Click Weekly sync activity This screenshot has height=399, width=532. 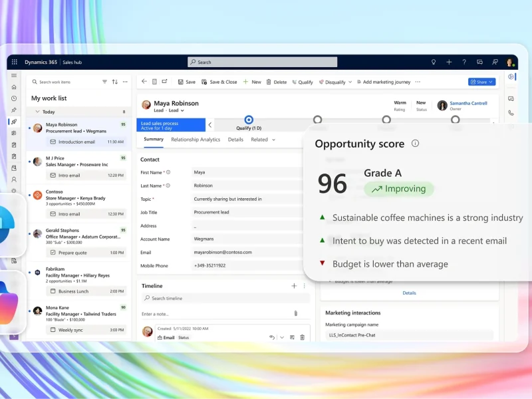[x=86, y=330]
